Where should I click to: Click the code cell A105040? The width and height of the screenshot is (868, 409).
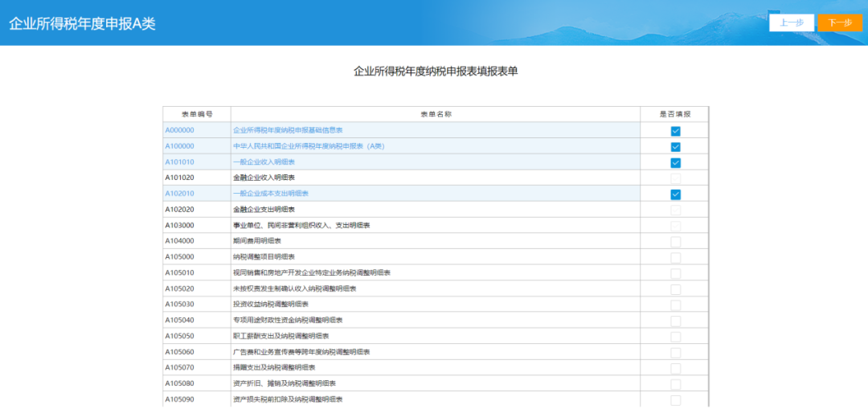179,321
